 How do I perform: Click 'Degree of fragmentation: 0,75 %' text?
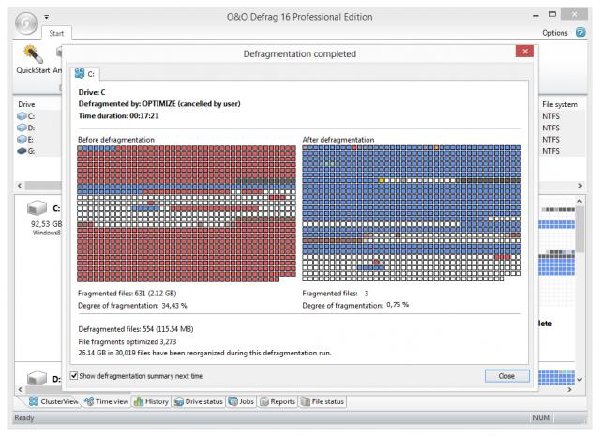(x=355, y=305)
